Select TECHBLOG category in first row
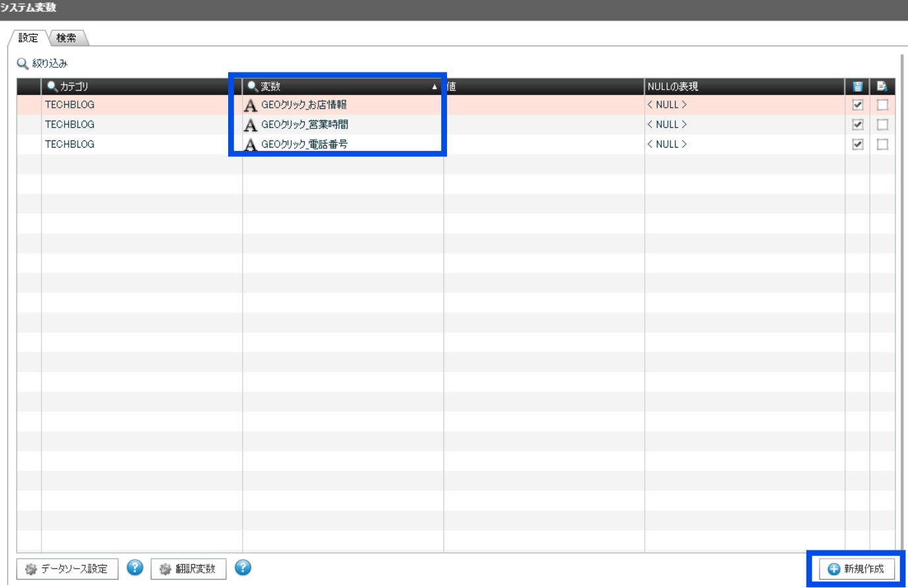The height and width of the screenshot is (588, 908). coord(70,105)
